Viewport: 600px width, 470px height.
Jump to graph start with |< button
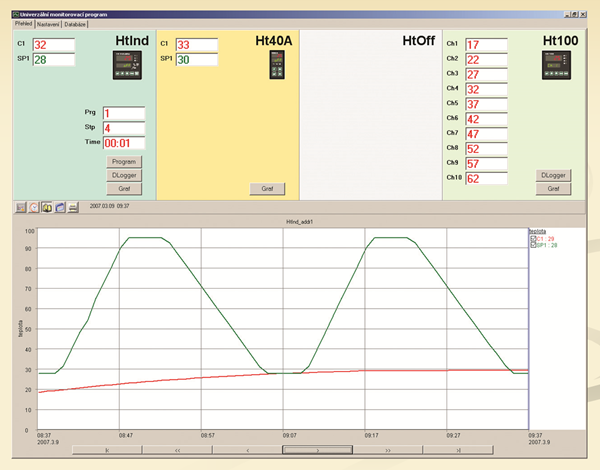pos(105,451)
